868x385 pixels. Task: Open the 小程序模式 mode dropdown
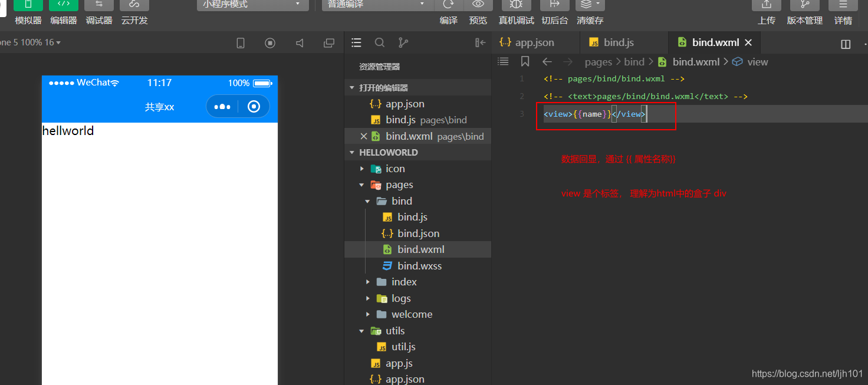click(x=252, y=5)
